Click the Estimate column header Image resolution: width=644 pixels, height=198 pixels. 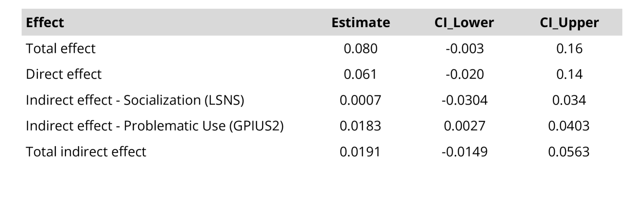coord(361,23)
